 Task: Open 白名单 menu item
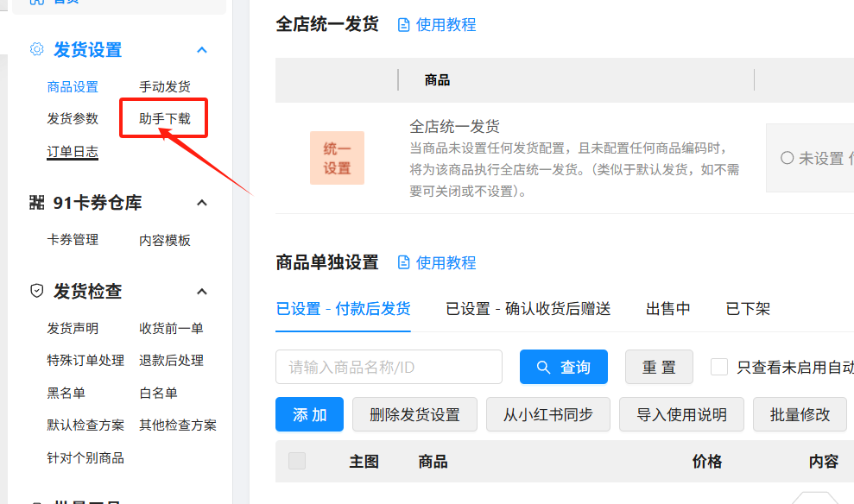coord(158,393)
